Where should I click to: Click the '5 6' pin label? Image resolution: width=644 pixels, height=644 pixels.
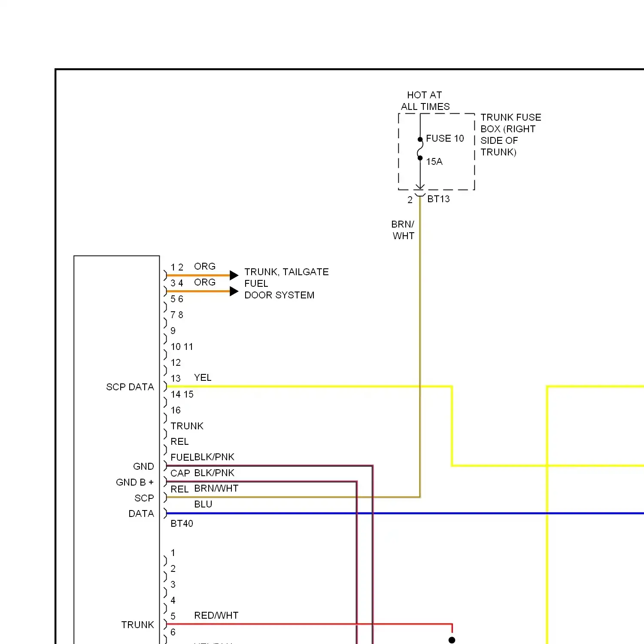click(177, 299)
